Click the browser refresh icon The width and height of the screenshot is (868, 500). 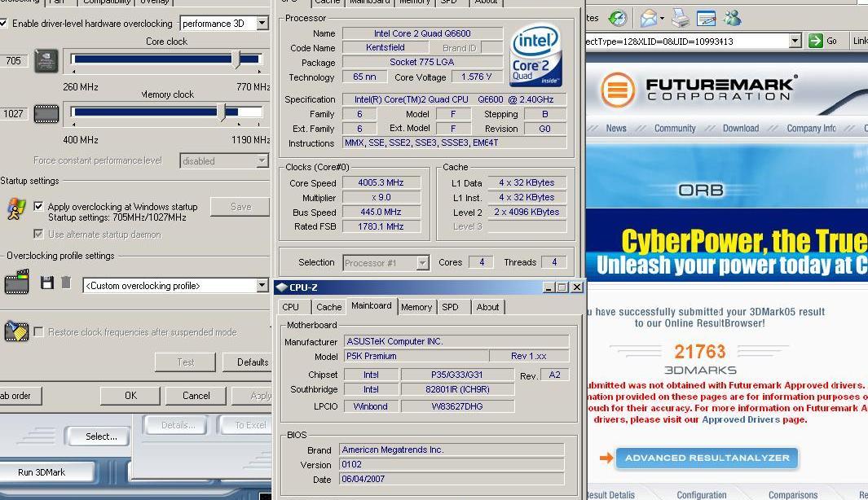(617, 18)
